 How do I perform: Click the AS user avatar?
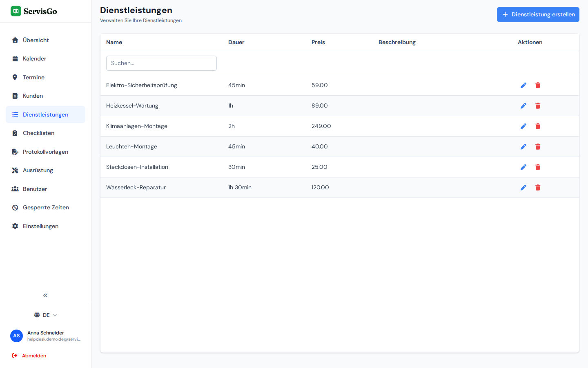pos(16,336)
